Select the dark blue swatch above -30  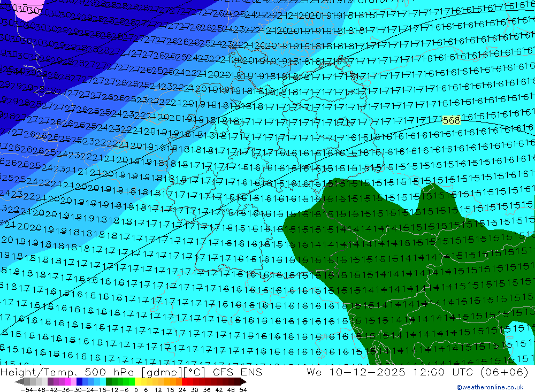click(x=79, y=381)
